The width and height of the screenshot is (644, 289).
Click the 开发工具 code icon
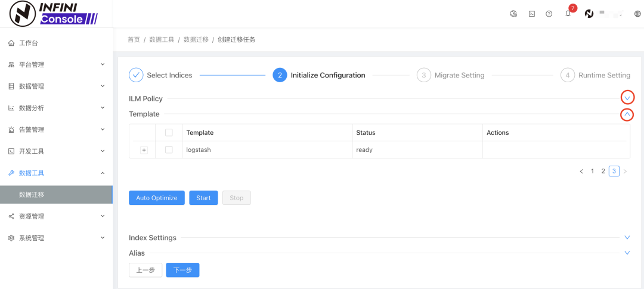[x=11, y=151]
